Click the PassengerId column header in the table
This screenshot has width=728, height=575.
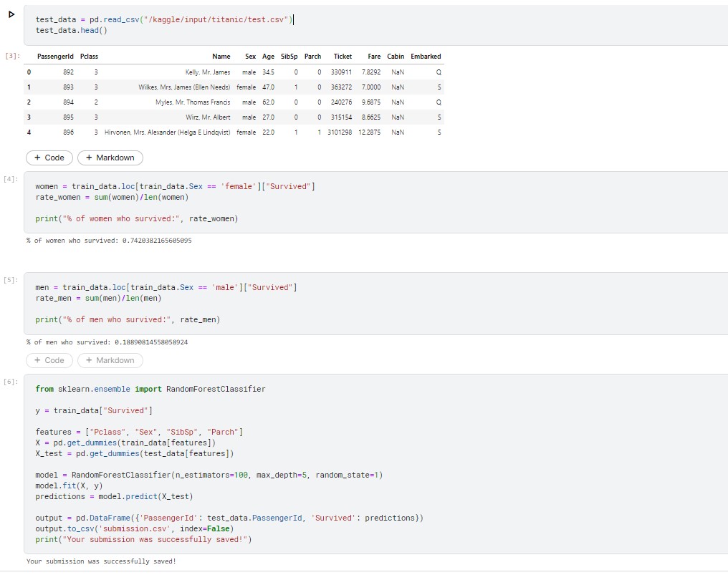coord(57,56)
